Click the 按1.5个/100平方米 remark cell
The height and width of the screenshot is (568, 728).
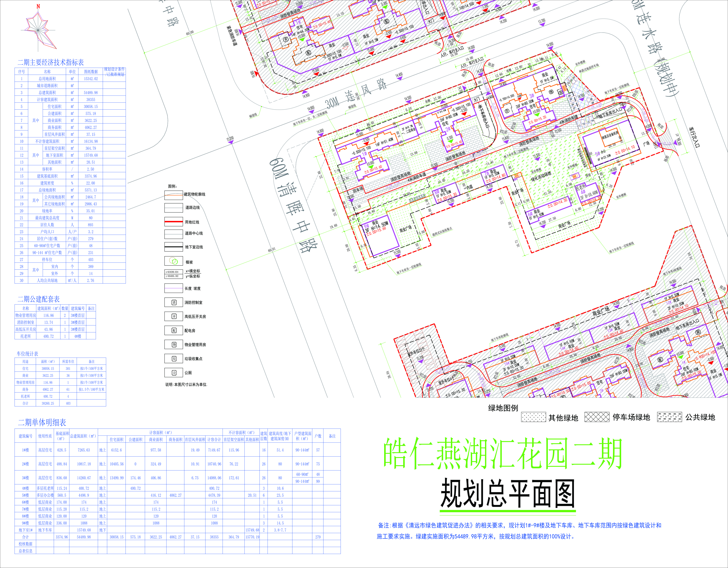tap(91, 389)
